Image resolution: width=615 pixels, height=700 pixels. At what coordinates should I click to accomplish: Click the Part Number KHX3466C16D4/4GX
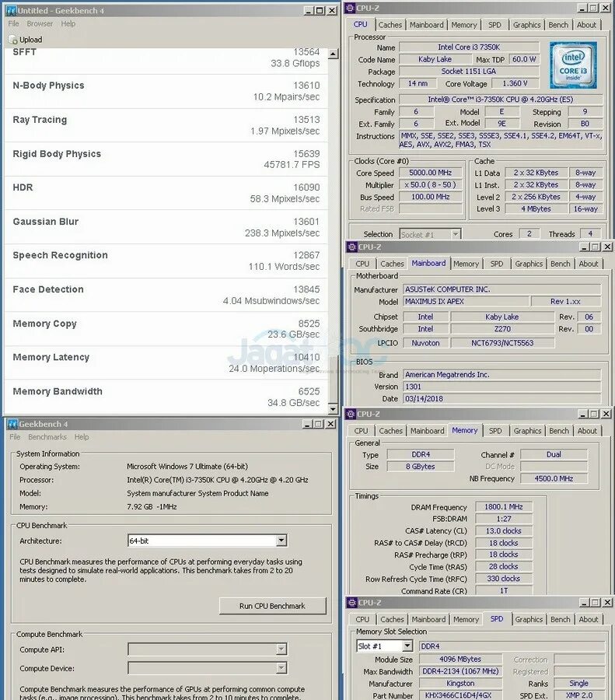460,695
